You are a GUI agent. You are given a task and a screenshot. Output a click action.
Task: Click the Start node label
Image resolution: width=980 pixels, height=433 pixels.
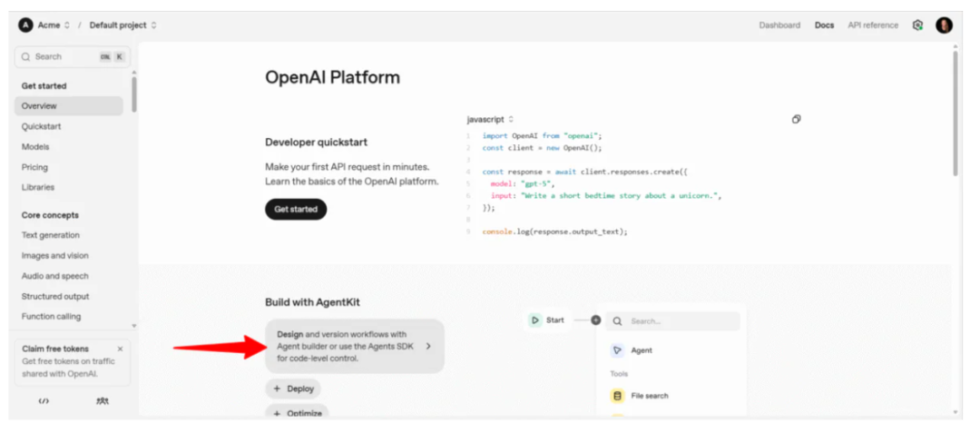555,320
